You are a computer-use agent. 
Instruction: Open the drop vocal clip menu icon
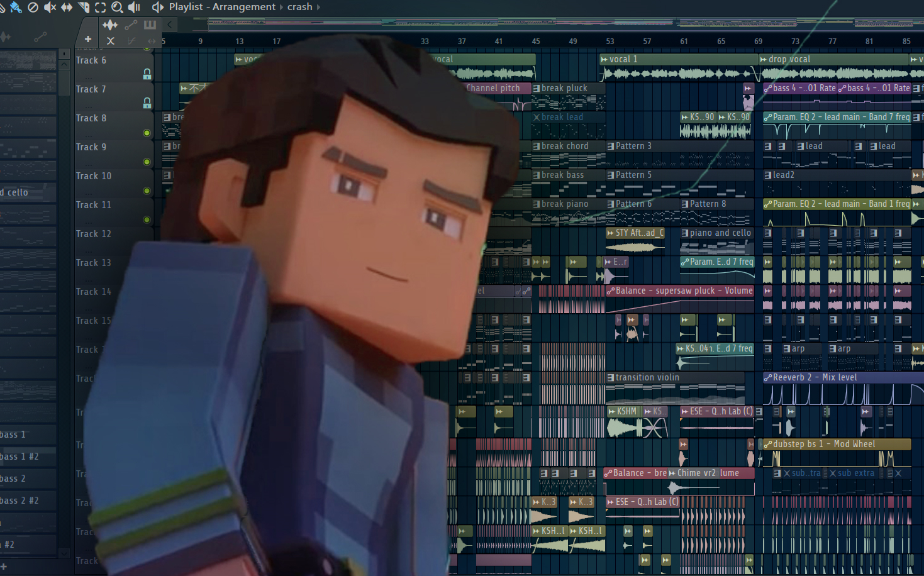[763, 59]
